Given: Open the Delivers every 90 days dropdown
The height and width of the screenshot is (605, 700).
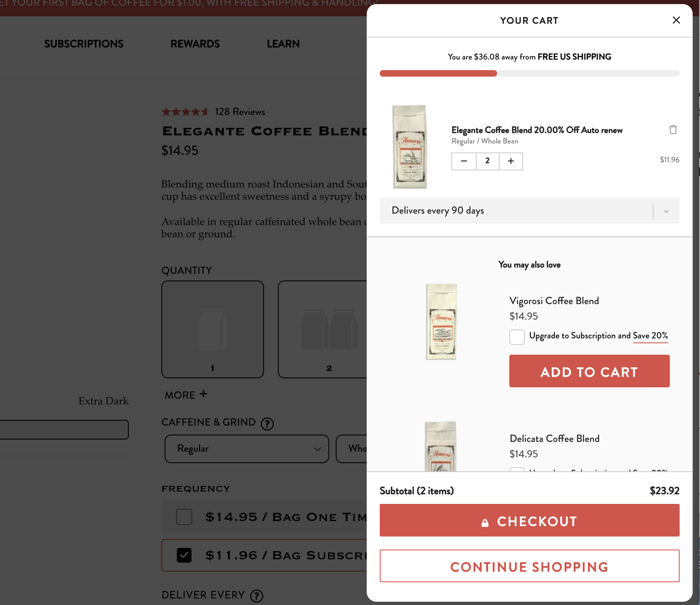Looking at the screenshot, I should [x=529, y=210].
